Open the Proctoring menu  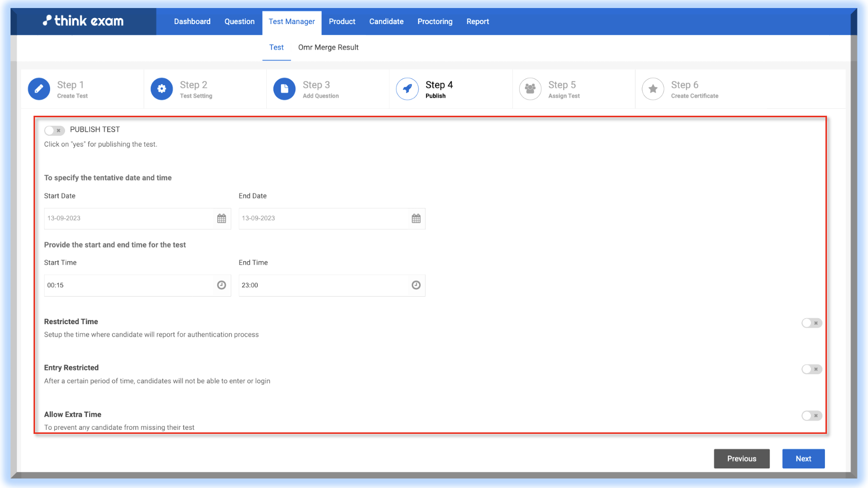click(x=435, y=22)
